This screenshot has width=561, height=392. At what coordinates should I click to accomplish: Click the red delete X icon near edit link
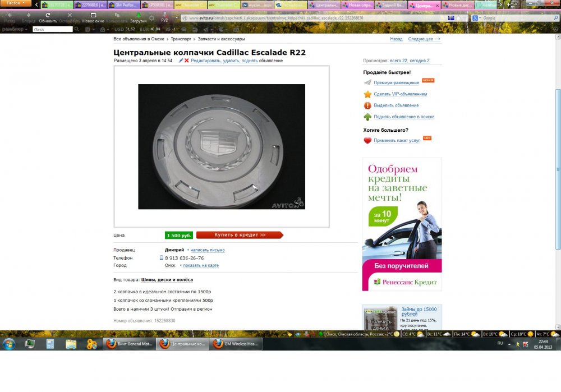point(187,61)
